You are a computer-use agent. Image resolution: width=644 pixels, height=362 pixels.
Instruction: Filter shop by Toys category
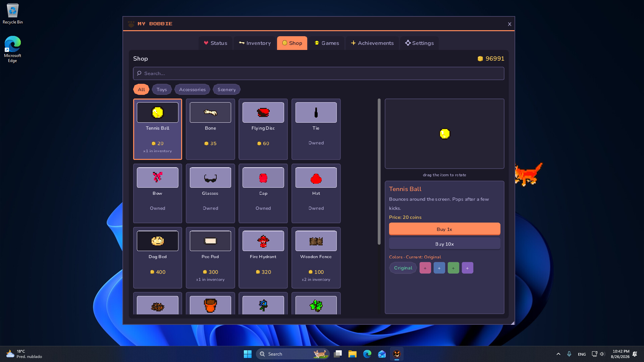click(162, 89)
